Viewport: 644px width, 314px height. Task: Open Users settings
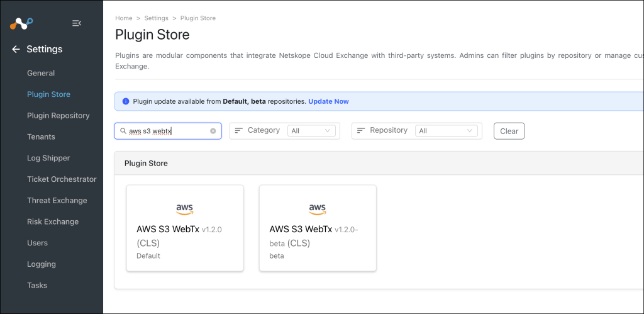pos(37,243)
